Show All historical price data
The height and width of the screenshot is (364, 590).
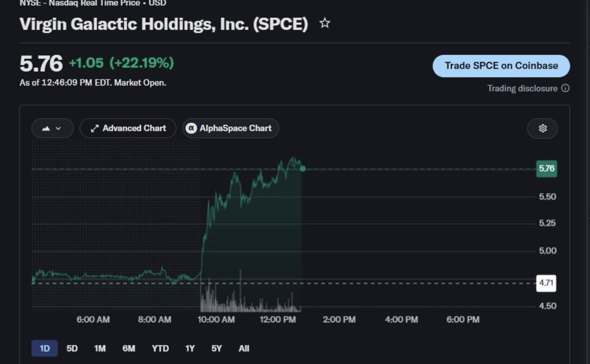(244, 348)
